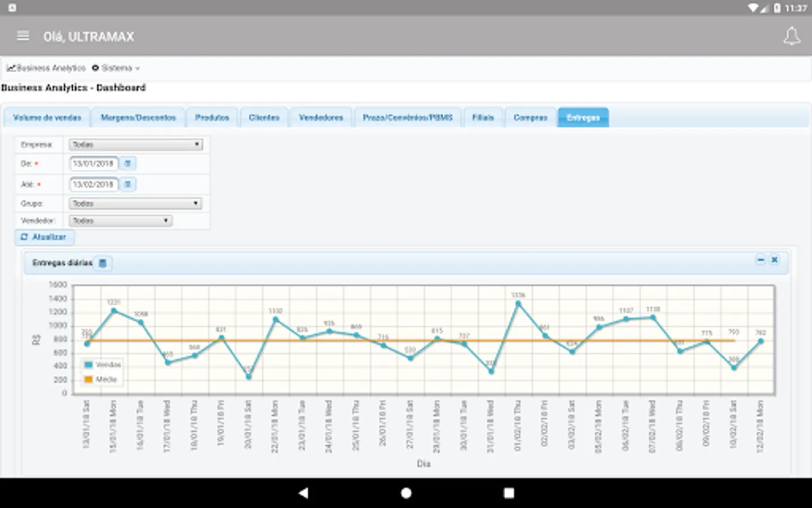This screenshot has width=812, height=508.
Task: Expand the Sistema dropdown menu
Action: pos(116,68)
